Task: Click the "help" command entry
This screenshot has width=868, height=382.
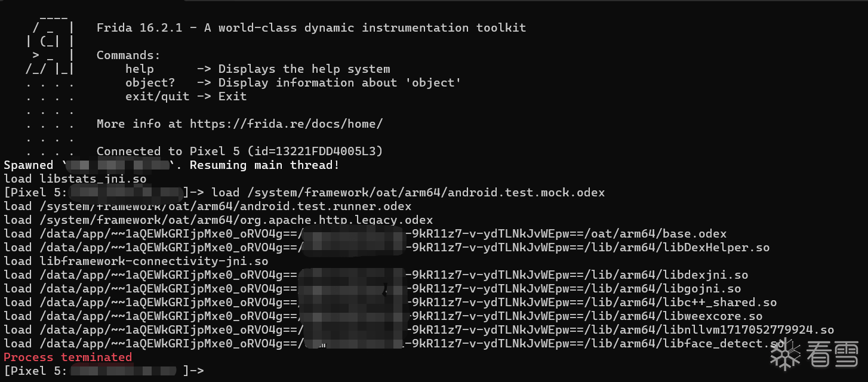Action: coord(139,69)
